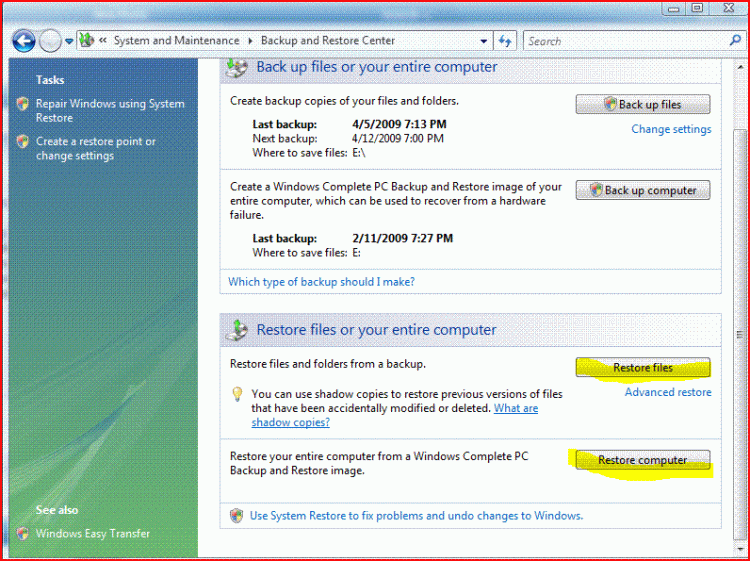Open Create a restore point or change settings
This screenshot has height=561, width=750.
96,148
